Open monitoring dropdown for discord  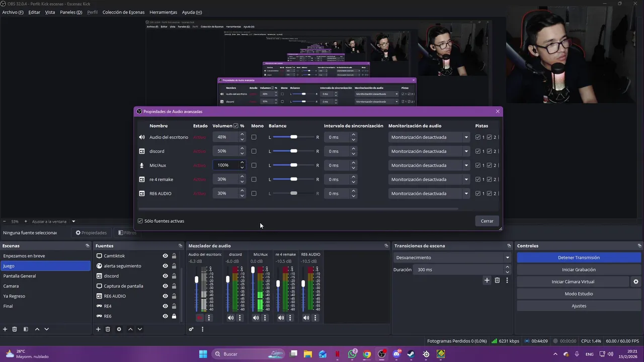click(x=430, y=151)
